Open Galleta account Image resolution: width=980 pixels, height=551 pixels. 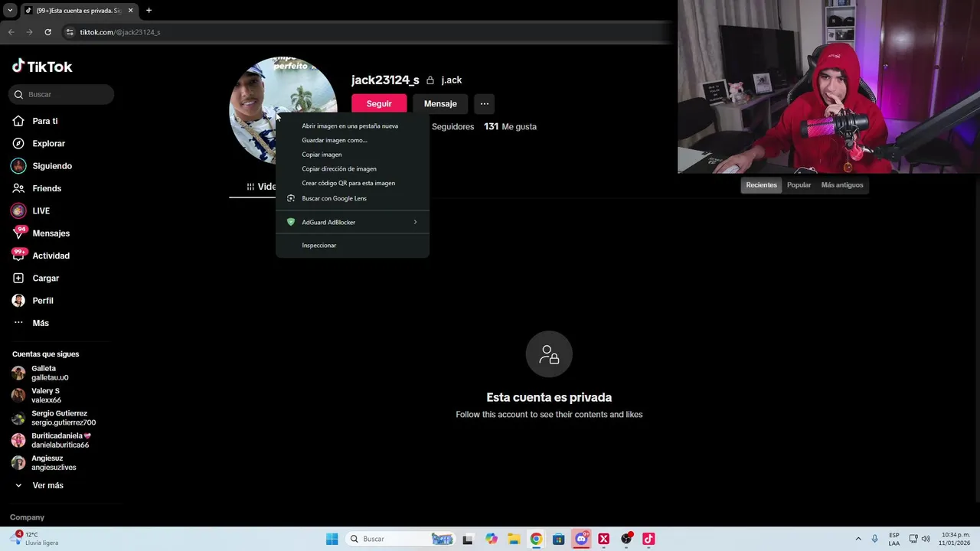[50, 373]
